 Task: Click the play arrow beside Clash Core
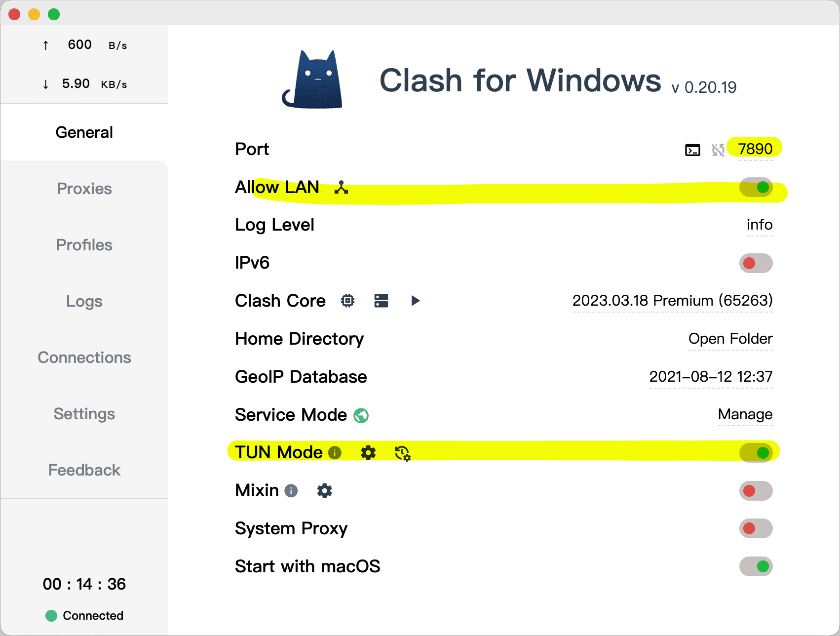pos(416,301)
